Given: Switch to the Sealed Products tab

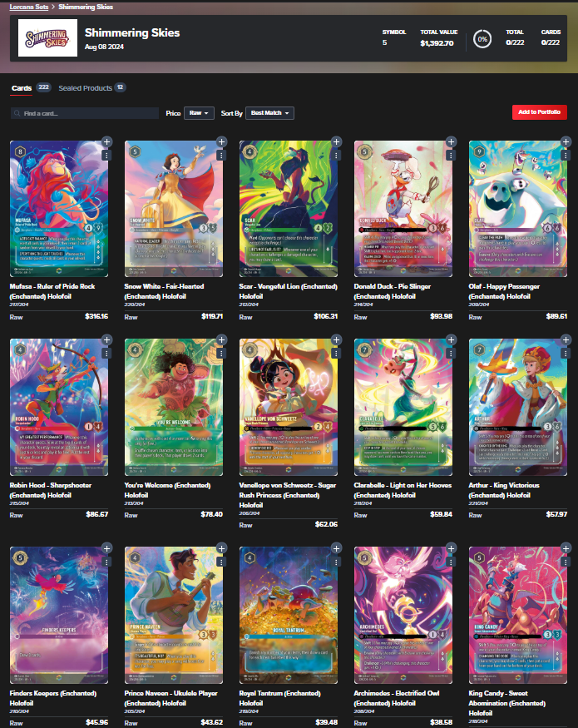Looking at the screenshot, I should [x=86, y=87].
